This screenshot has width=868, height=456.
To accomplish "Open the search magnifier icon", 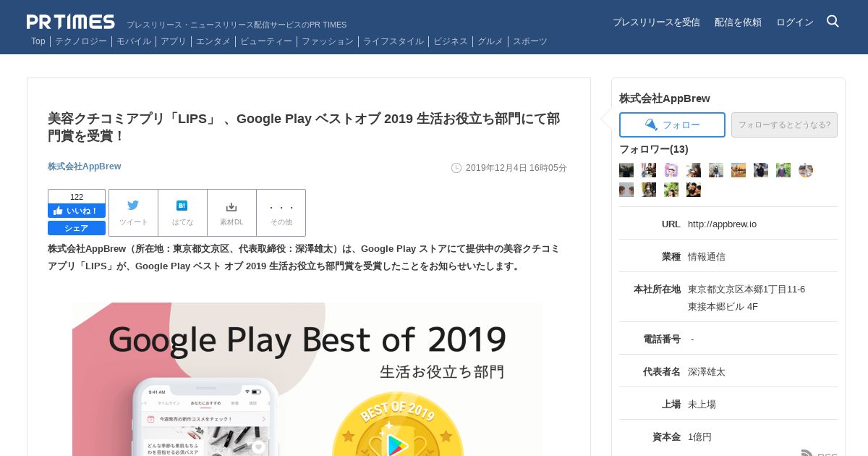I will click(x=833, y=21).
